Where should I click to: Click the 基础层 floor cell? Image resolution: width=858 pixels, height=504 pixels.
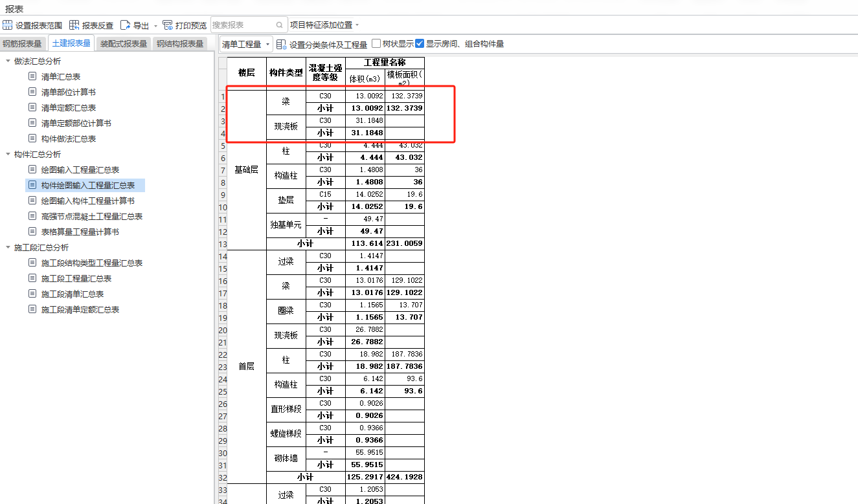point(247,170)
